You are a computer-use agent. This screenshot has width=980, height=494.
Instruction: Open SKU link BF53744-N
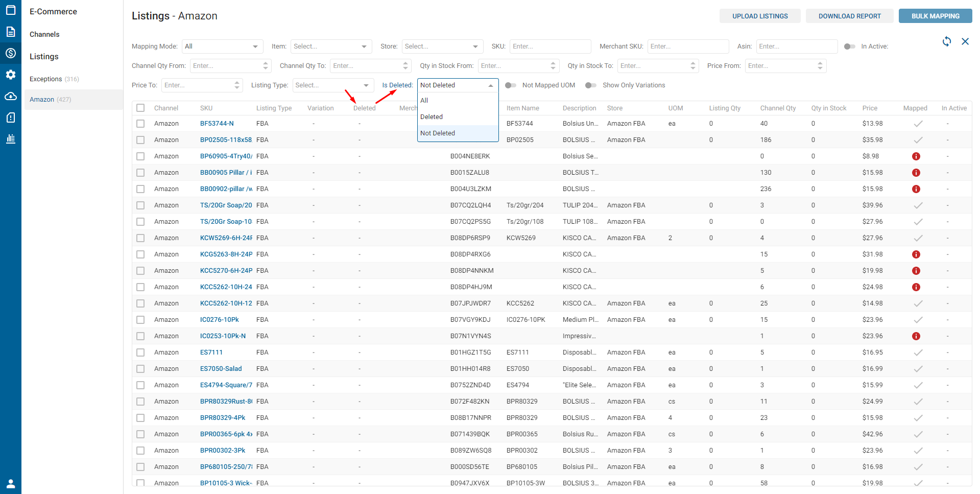coord(217,124)
